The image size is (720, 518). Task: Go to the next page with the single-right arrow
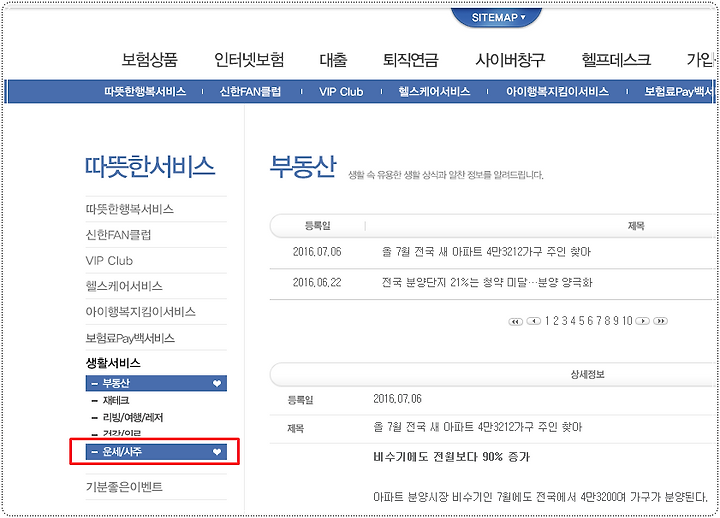[642, 321]
